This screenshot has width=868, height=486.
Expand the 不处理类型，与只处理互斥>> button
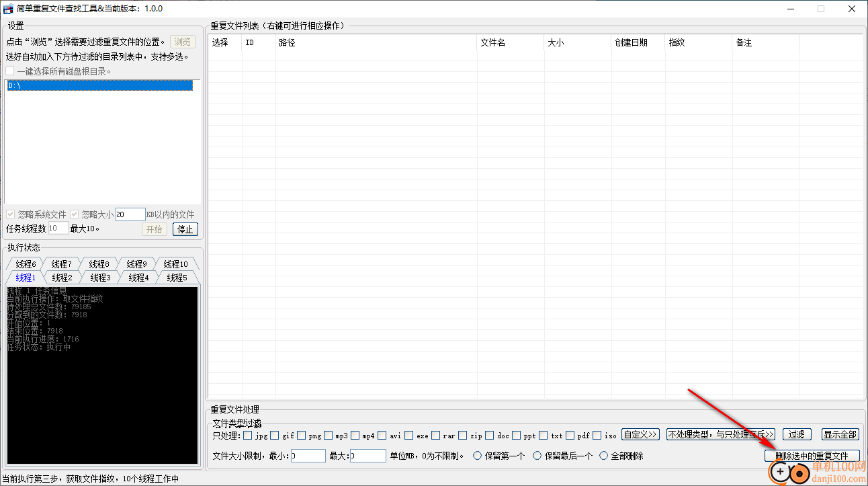[x=721, y=435]
